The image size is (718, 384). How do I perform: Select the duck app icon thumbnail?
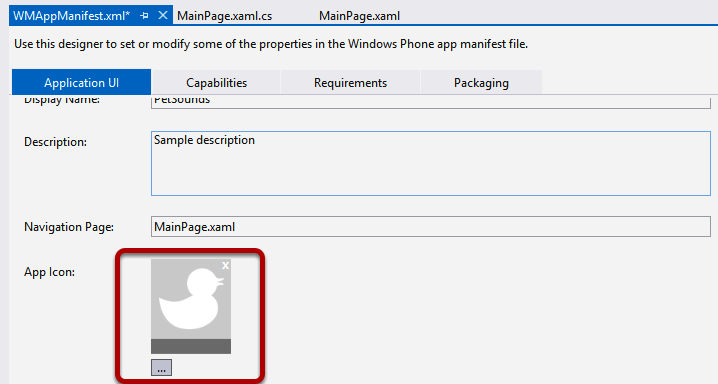191,299
